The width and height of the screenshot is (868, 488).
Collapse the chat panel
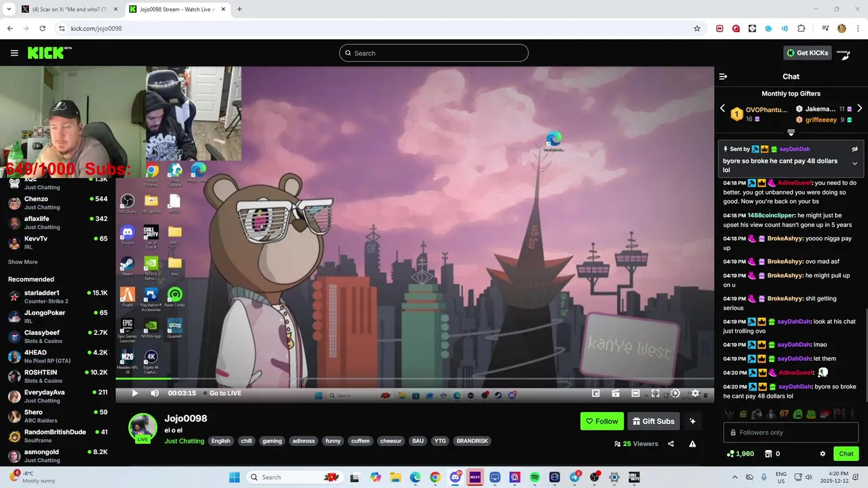click(x=723, y=77)
